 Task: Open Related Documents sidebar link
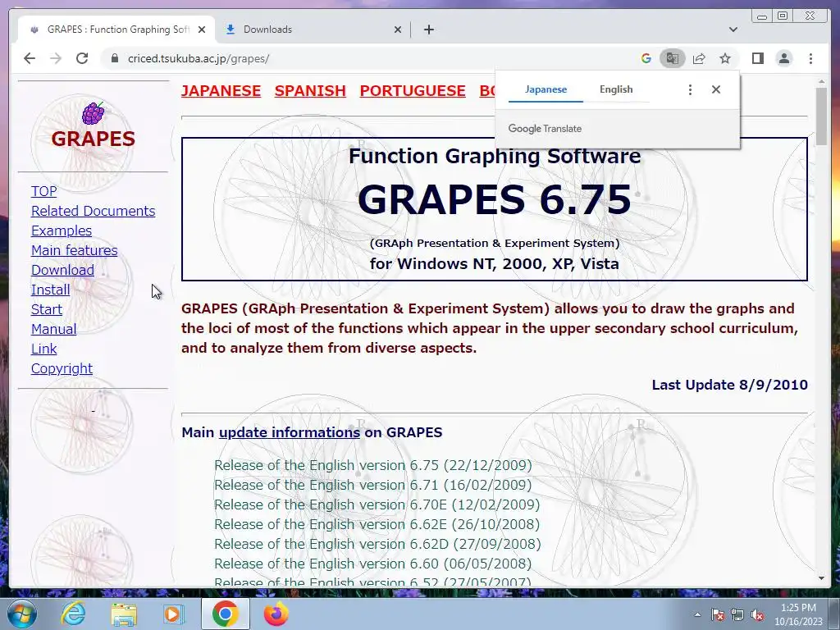click(94, 211)
